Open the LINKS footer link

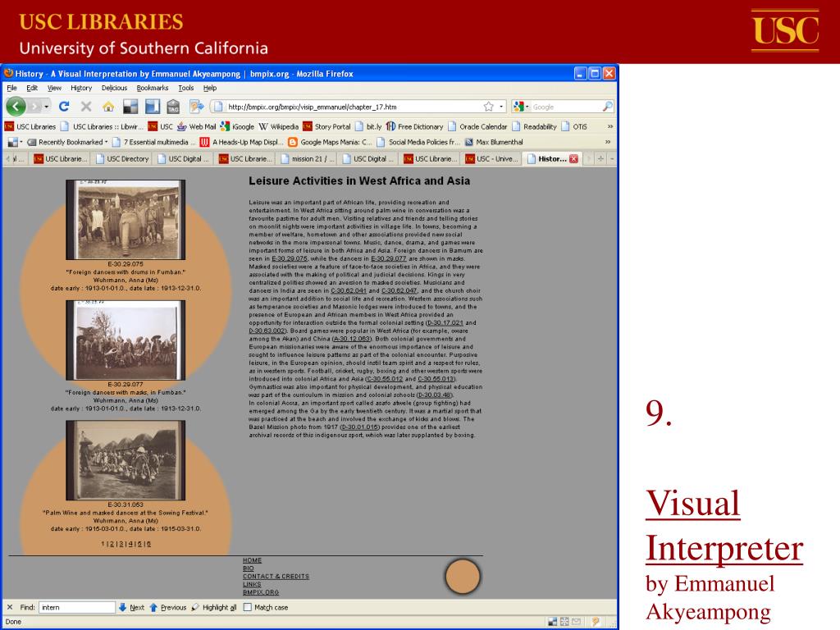point(252,584)
